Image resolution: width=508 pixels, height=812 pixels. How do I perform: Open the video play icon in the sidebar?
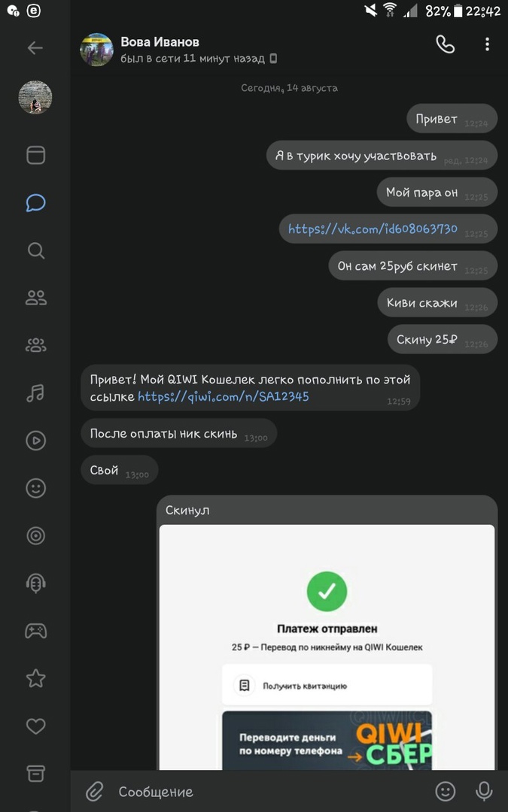tap(35, 441)
